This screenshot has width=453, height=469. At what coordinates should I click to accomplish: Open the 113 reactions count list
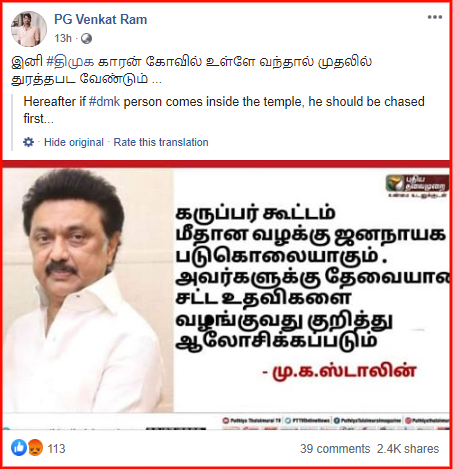(x=56, y=449)
